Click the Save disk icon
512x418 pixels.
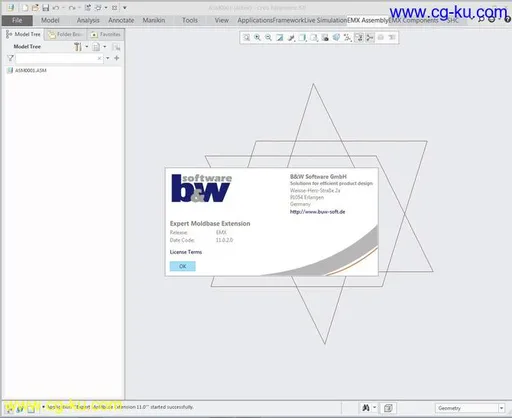coord(46,7)
